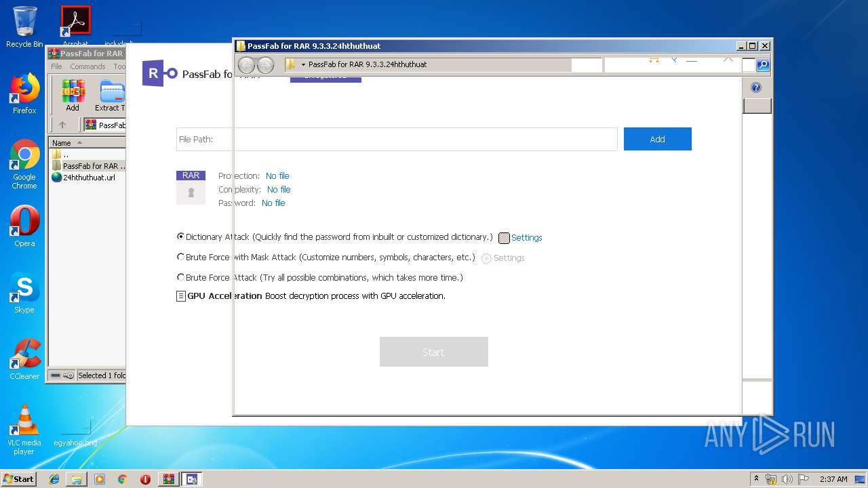
Task: Switch to WinRAR taskbar button
Action: [169, 479]
